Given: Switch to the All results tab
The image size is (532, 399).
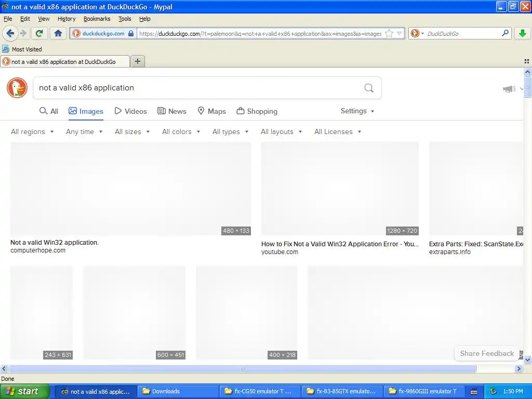Looking at the screenshot, I should pos(48,111).
